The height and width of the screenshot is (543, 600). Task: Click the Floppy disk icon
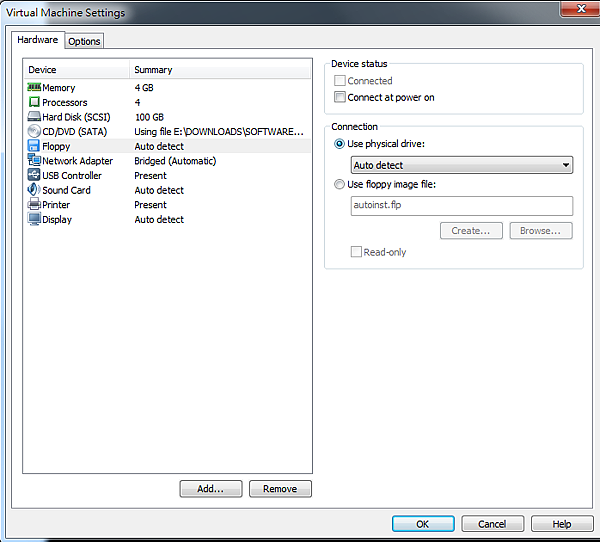click(34, 146)
